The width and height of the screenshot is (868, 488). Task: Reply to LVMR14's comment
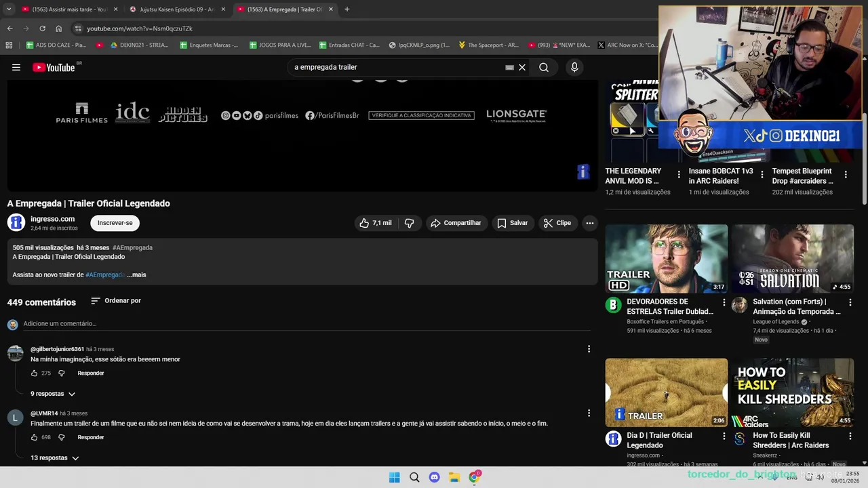coord(91,437)
